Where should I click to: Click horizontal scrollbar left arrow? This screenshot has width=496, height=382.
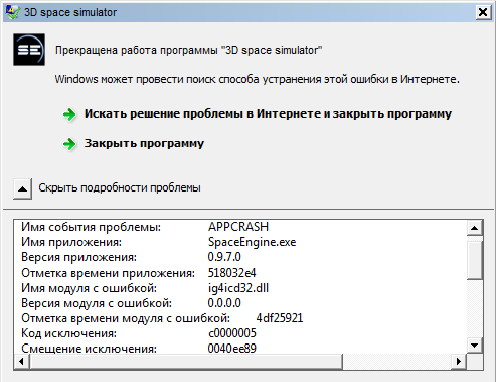click(22, 361)
